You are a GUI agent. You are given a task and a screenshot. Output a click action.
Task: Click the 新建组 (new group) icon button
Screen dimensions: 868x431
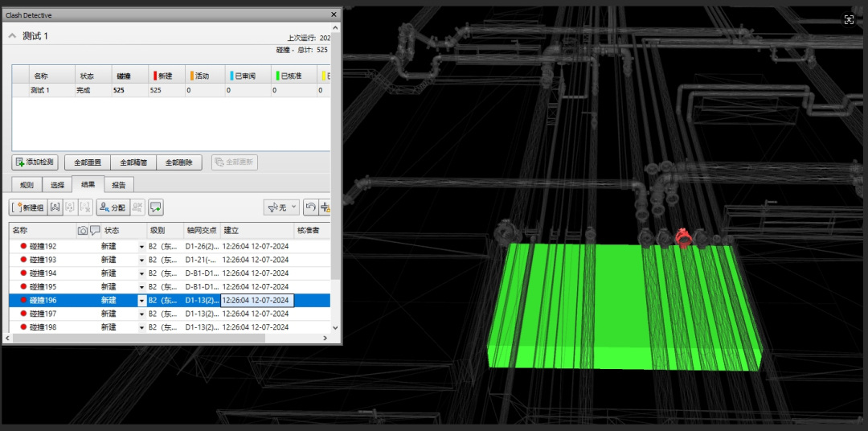point(27,207)
